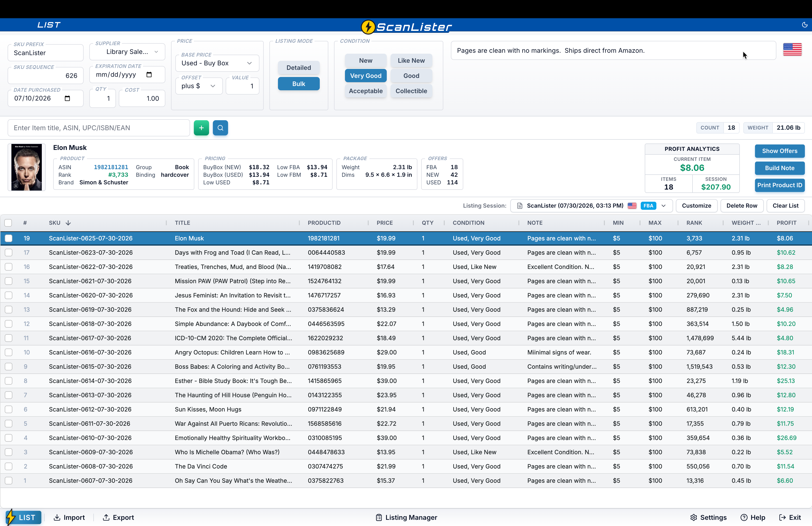Click the offset Value input field

[x=242, y=86]
